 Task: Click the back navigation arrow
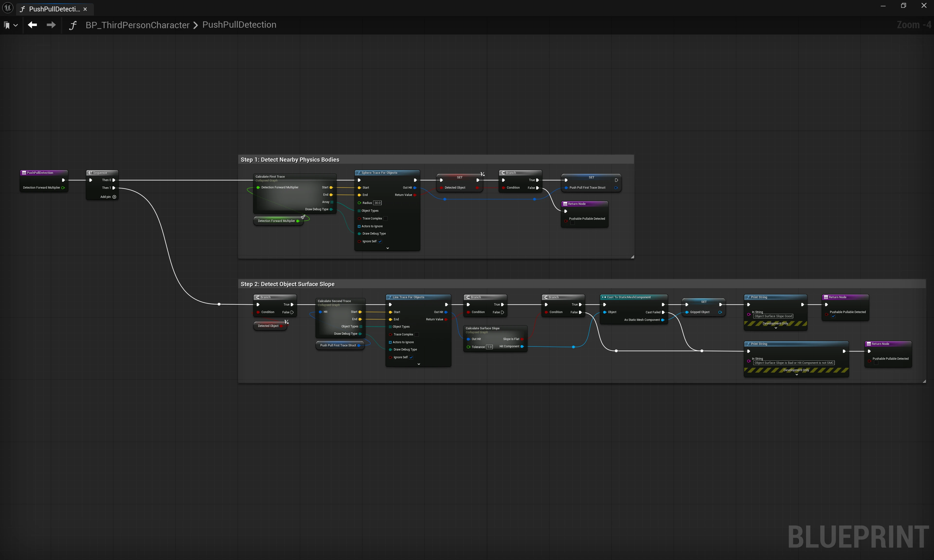[32, 25]
